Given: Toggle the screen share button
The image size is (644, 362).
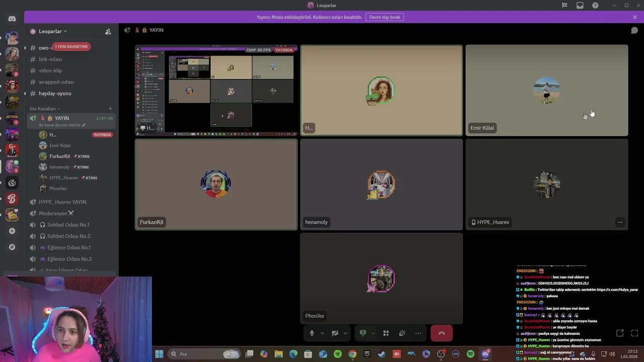Looking at the screenshot, I should click(363, 333).
